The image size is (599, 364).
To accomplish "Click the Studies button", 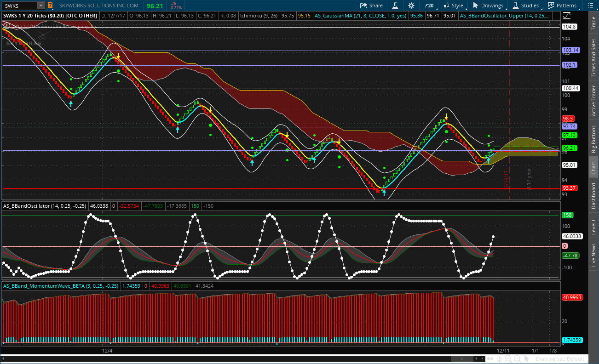I will point(526,6).
